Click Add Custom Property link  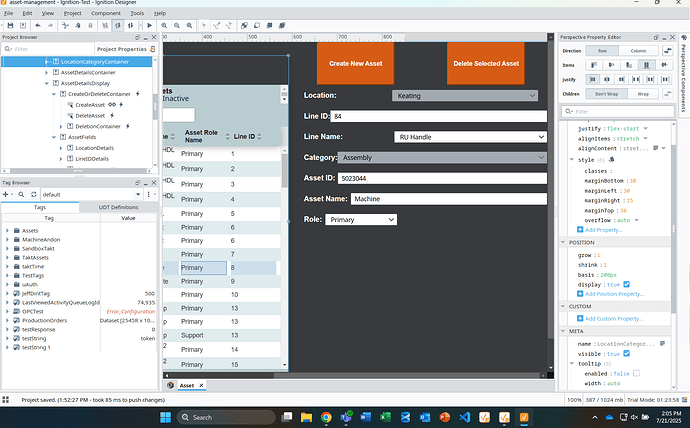pyautogui.click(x=614, y=318)
